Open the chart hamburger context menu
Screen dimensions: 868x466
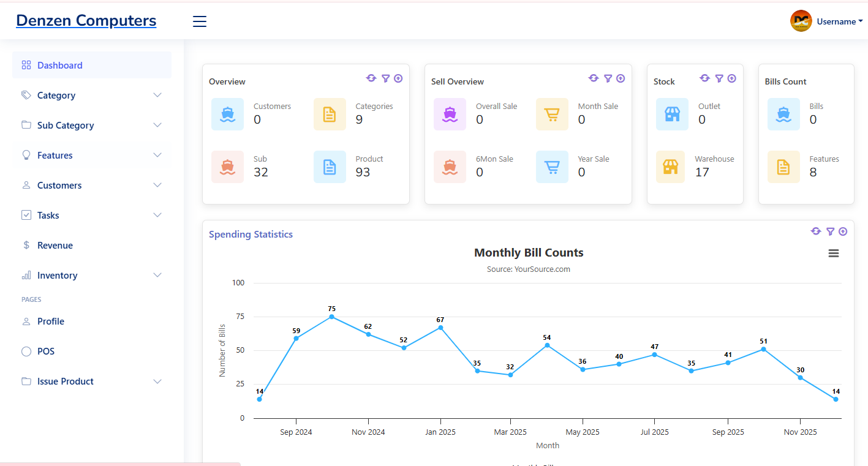tap(833, 254)
